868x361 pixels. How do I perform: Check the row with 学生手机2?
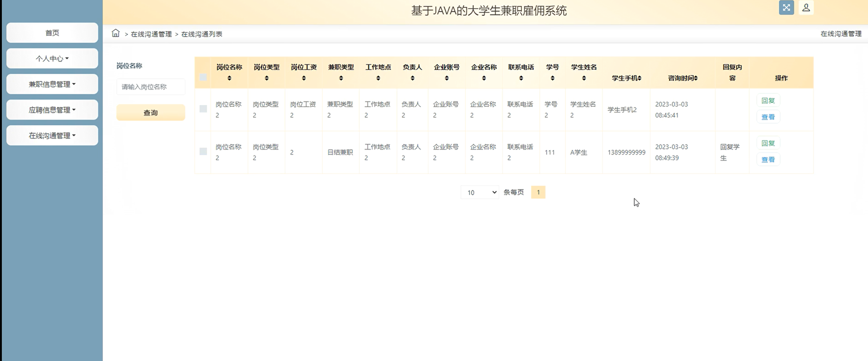(203, 109)
